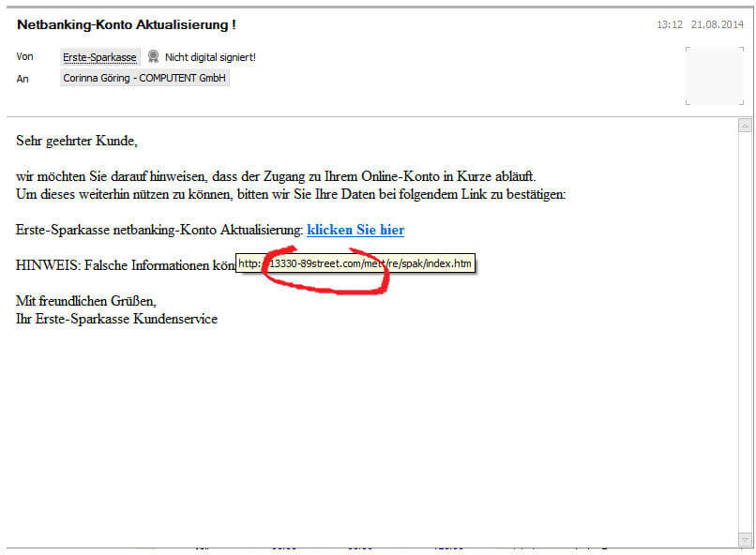The width and height of the screenshot is (756, 555).
Task: Click the 'Von' field label
Action: coord(24,57)
